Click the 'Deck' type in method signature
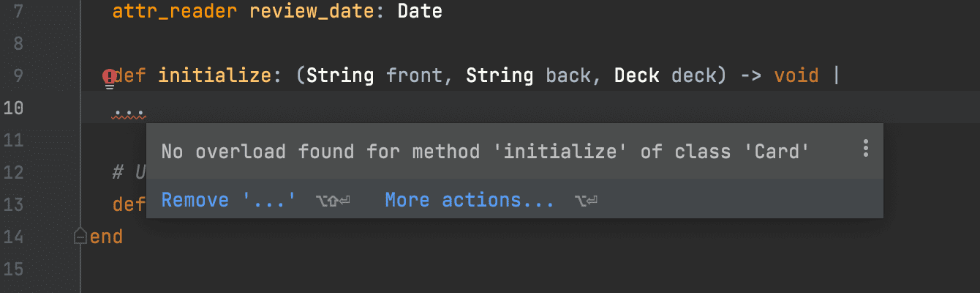Viewport: 980px width, 293px height. (636, 75)
